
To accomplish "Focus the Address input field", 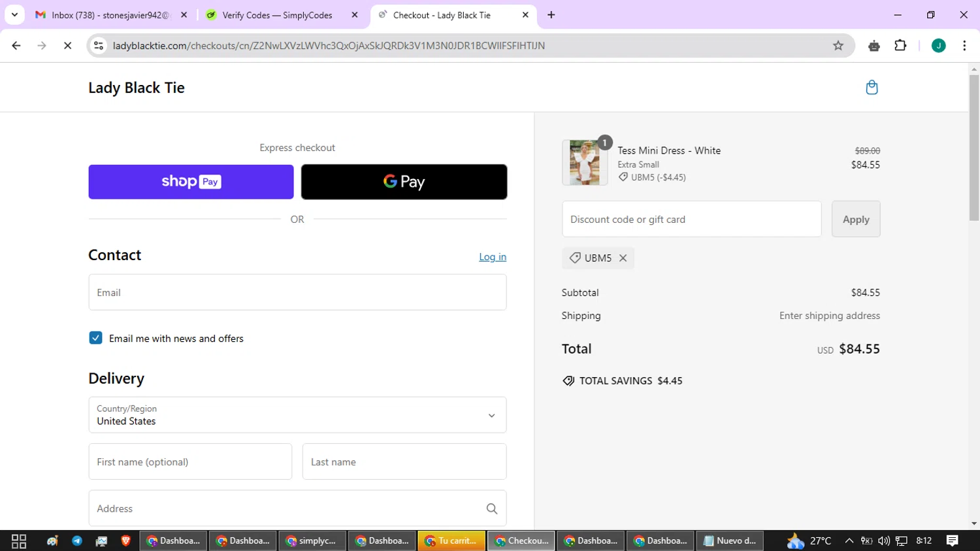I will 297,509.
